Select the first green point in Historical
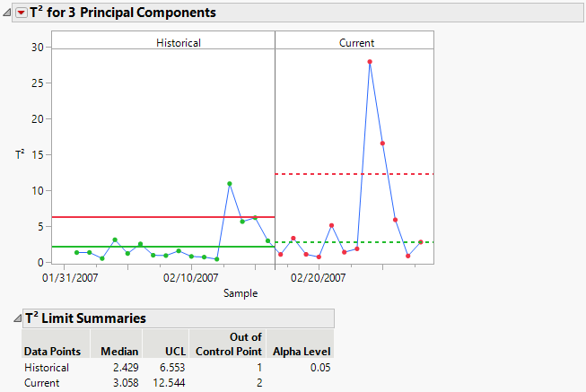This screenshot has width=586, height=392. point(77,253)
